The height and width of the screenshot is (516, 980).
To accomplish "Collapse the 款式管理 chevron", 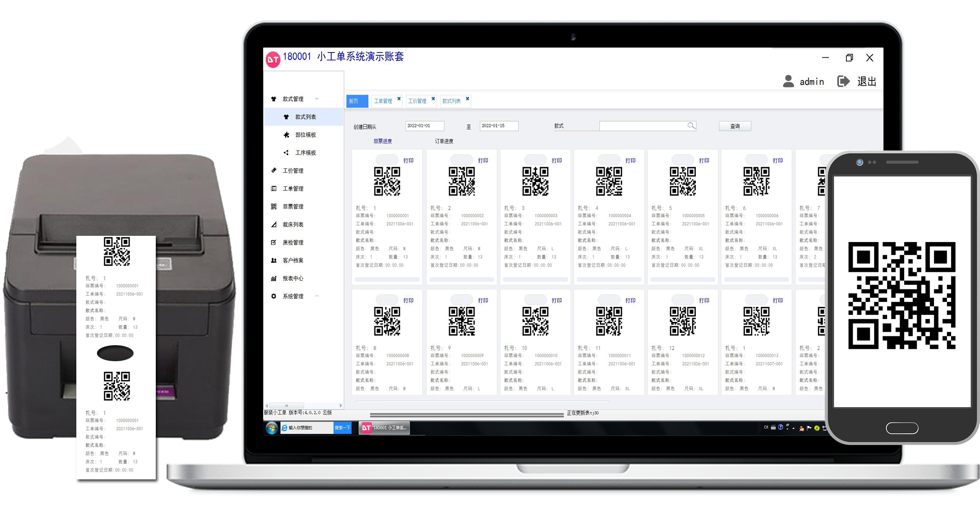I will tap(317, 99).
